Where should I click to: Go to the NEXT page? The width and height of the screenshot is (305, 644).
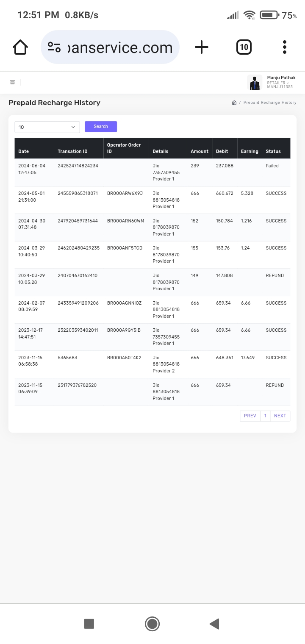(280, 416)
